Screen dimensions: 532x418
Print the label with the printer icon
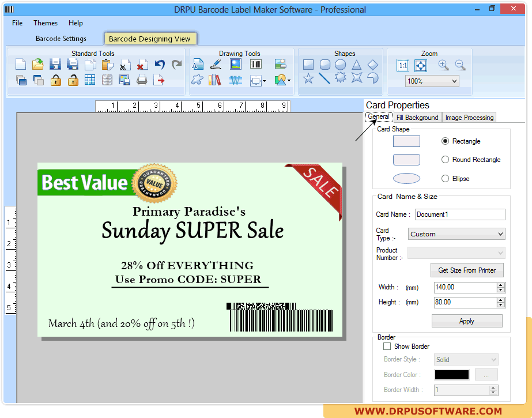point(142,80)
